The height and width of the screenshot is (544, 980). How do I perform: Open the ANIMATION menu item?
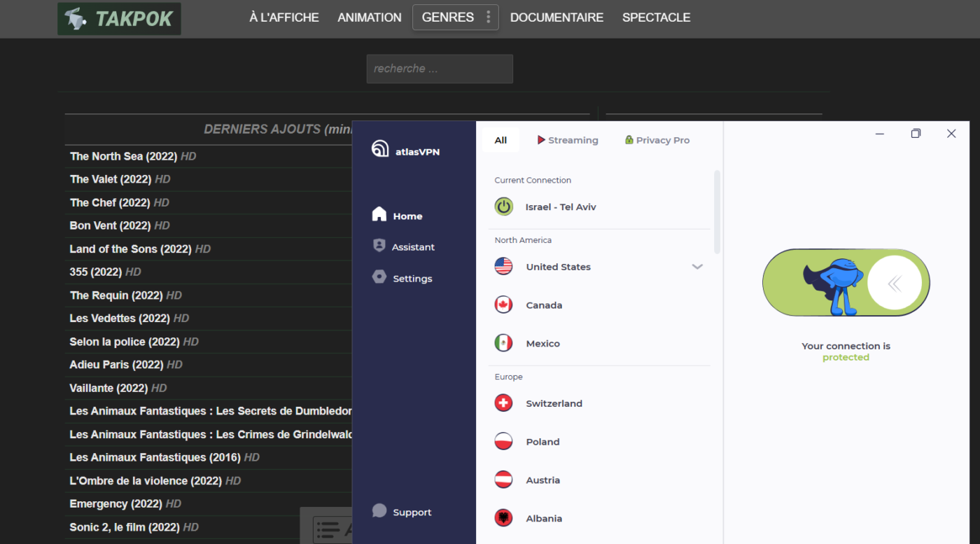pos(370,18)
